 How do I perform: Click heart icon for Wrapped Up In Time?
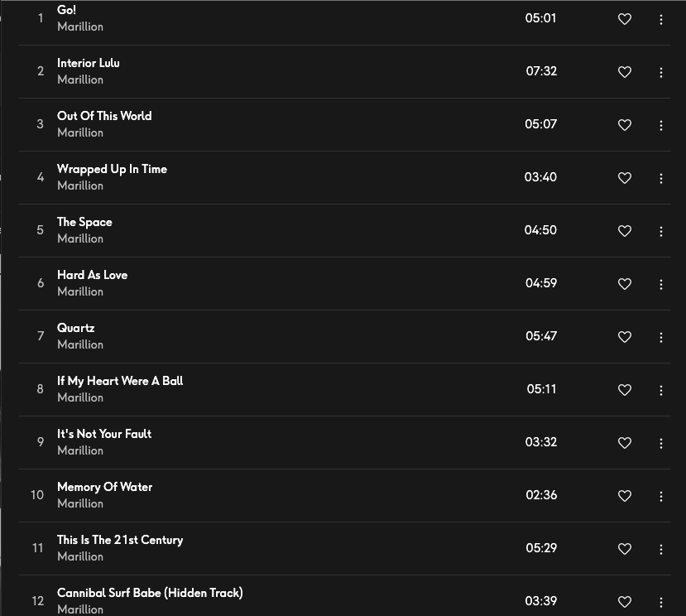(625, 178)
